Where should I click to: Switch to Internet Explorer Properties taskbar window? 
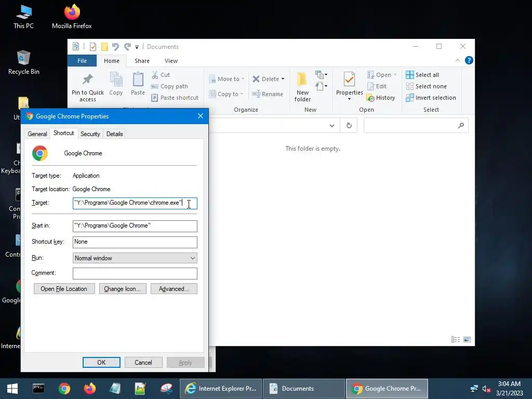pos(221,389)
